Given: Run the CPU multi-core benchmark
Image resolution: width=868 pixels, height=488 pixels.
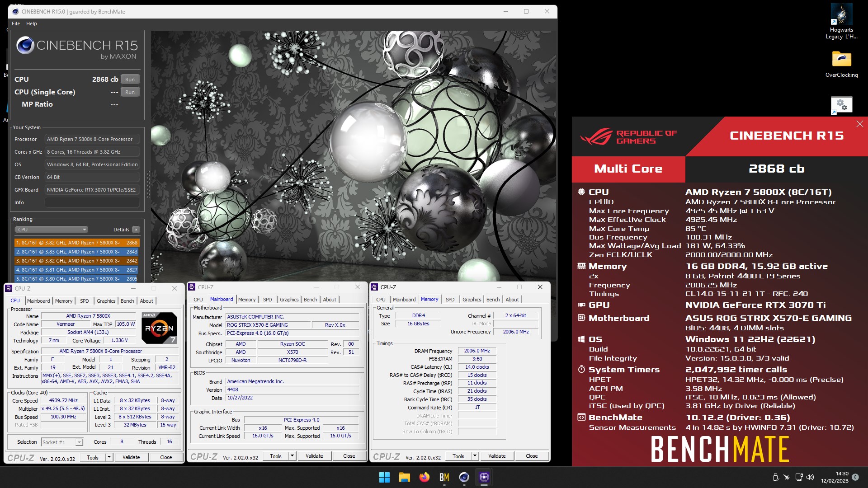Looking at the screenshot, I should (130, 79).
